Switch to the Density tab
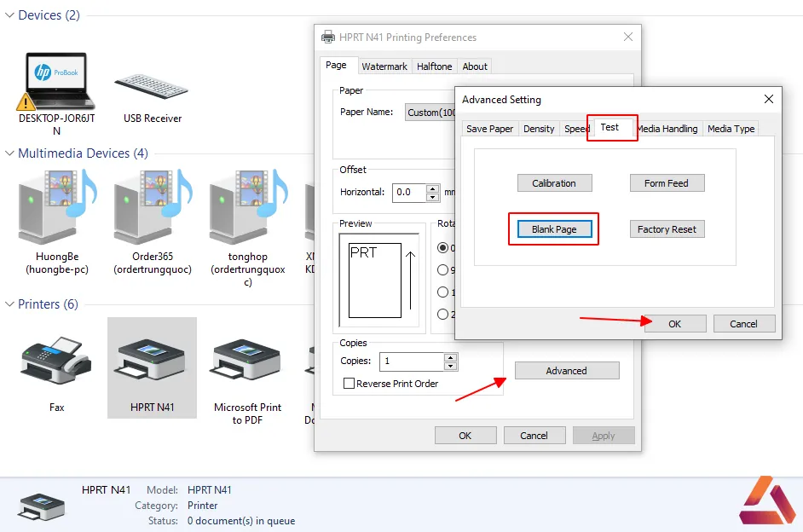 (539, 129)
